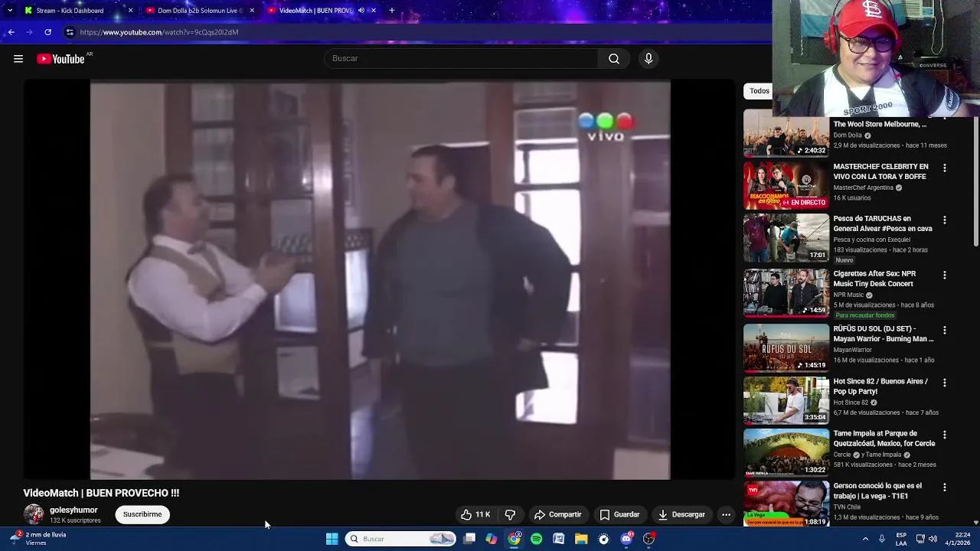Open more actions three-dot menu under video
Screen dimensions: 980x551
point(726,514)
